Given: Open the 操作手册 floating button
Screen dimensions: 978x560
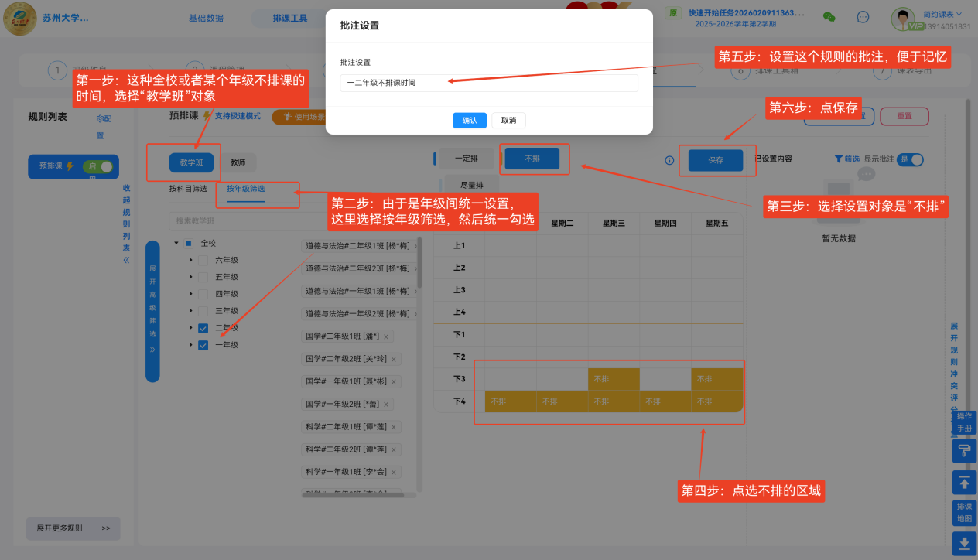Looking at the screenshot, I should click(964, 422).
